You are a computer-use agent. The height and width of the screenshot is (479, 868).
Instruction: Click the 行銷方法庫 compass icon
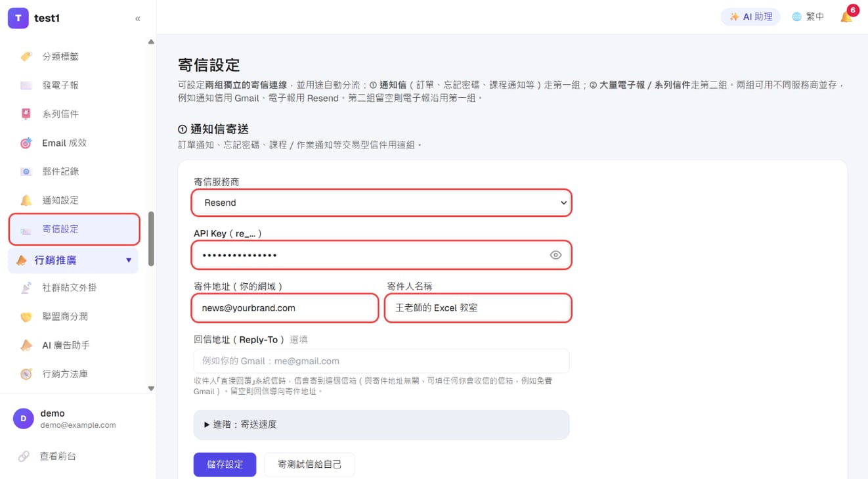coord(26,374)
